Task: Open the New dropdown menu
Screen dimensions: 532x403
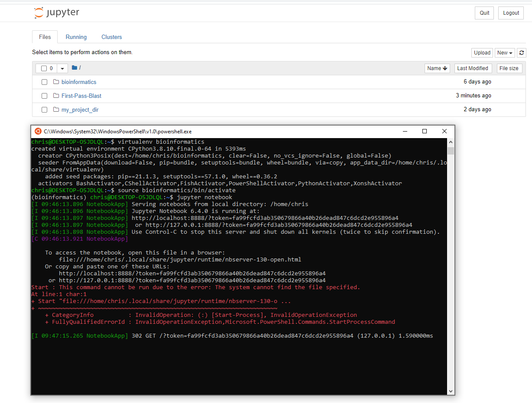Action: (x=505, y=53)
